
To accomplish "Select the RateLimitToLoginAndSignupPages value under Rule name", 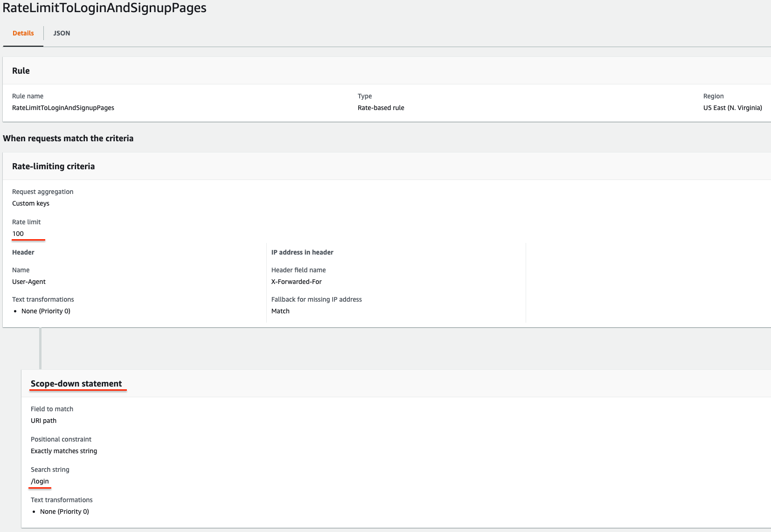I will coord(63,108).
